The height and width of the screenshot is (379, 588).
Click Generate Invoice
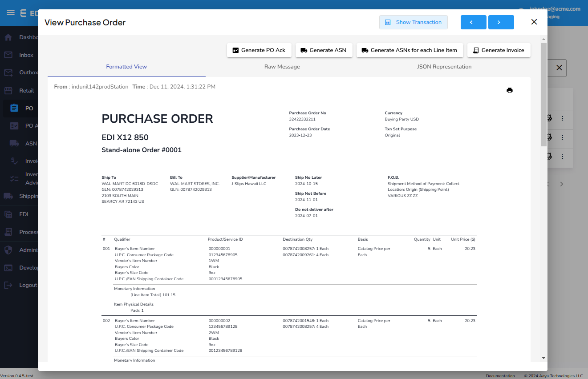point(499,50)
